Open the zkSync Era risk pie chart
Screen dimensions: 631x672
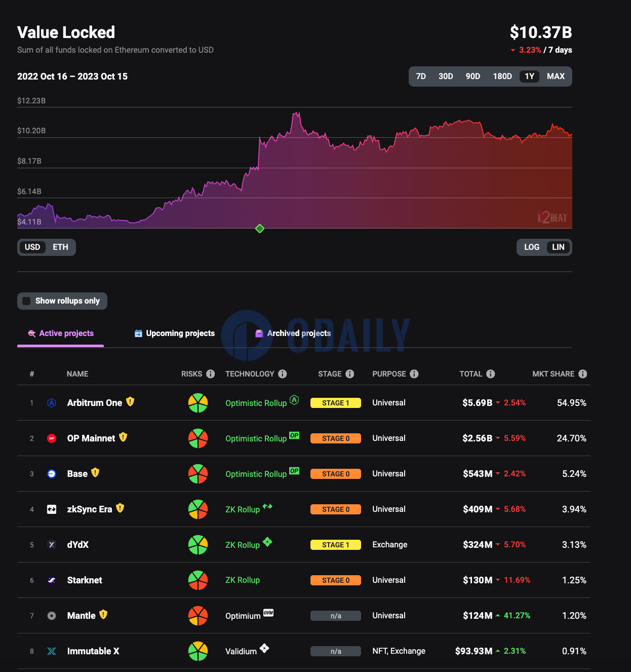click(198, 509)
